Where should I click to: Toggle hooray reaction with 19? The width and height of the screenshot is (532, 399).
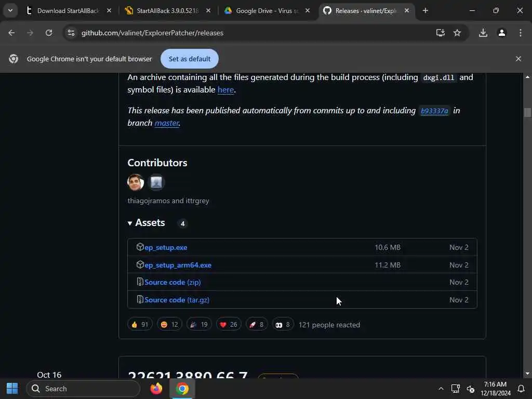click(x=199, y=325)
